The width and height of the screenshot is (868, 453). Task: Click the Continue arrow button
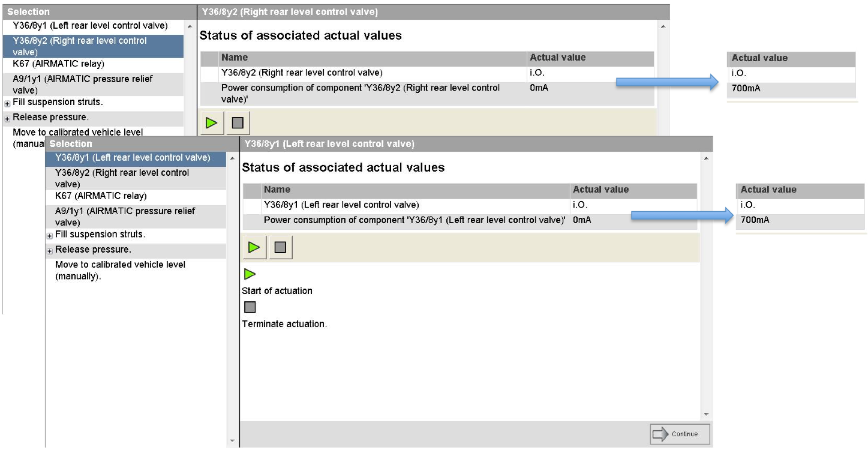680,434
